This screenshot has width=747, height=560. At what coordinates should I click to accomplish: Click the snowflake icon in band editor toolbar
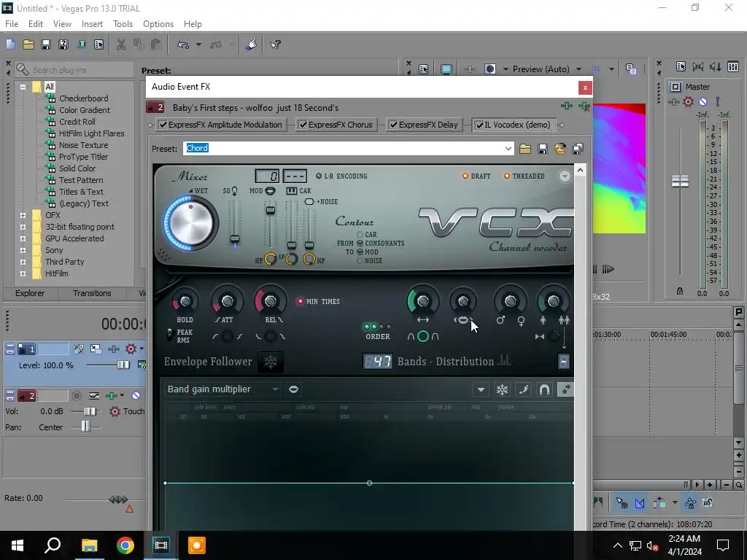(x=502, y=389)
